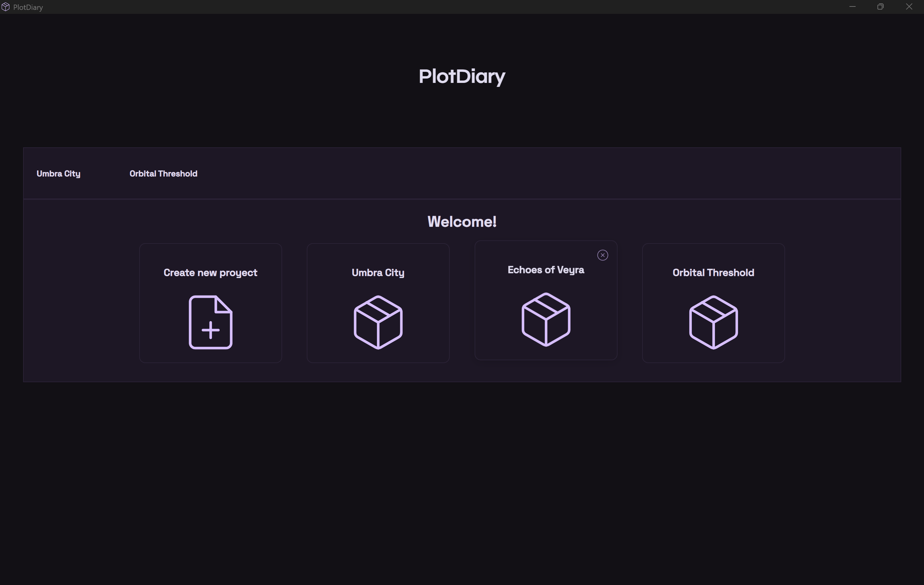Switch to the Orbital Threshold tab

click(x=164, y=174)
